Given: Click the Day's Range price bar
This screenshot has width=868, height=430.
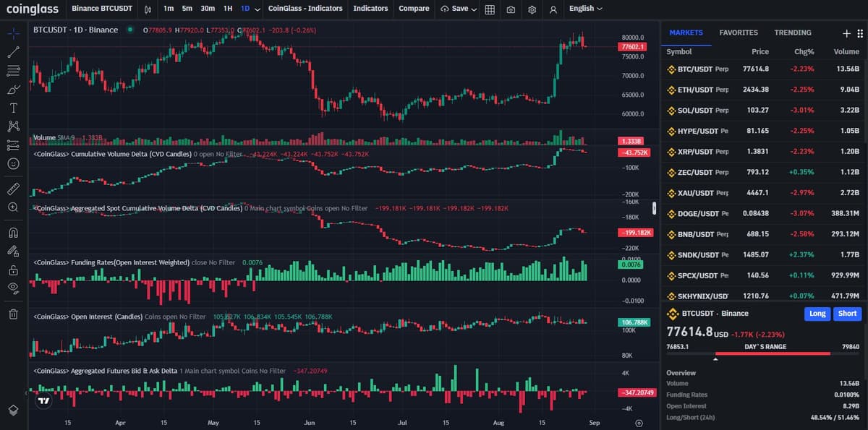Looking at the screenshot, I should click(764, 354).
